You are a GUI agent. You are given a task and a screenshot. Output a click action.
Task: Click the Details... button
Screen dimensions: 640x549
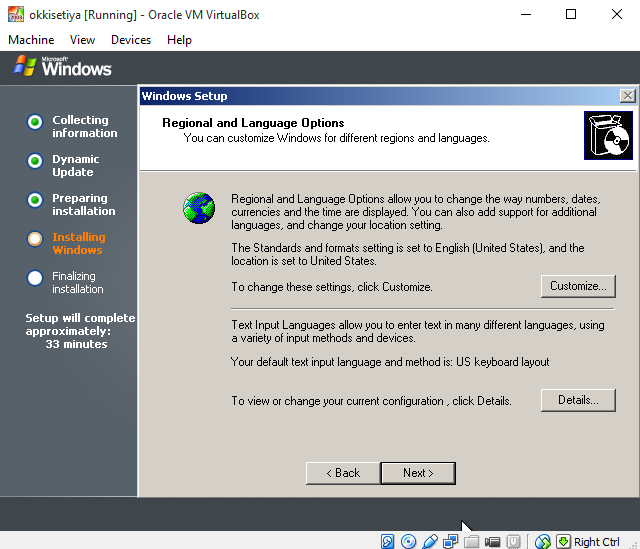[x=578, y=400]
